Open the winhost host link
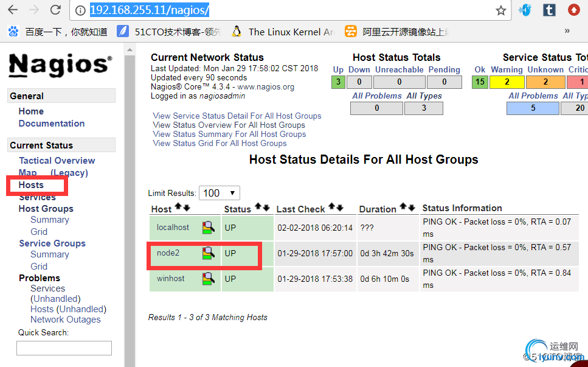Screen dimensions: 588x367 (x=171, y=278)
